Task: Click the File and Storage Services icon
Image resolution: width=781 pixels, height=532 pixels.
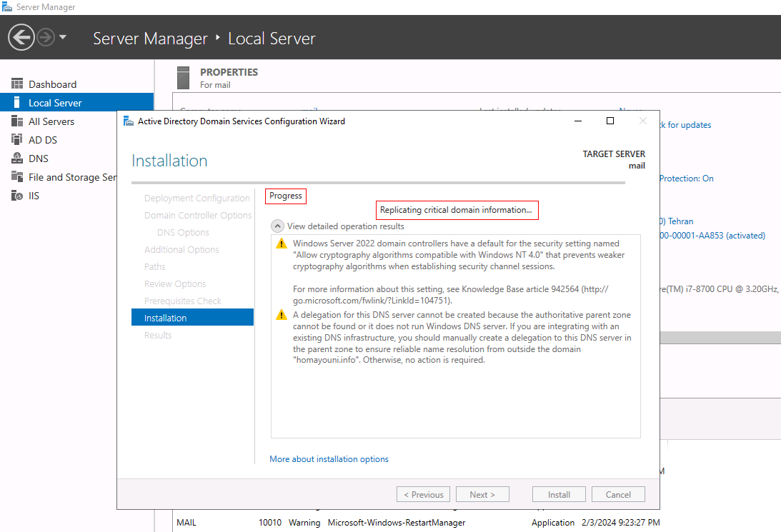Action: coord(17,176)
